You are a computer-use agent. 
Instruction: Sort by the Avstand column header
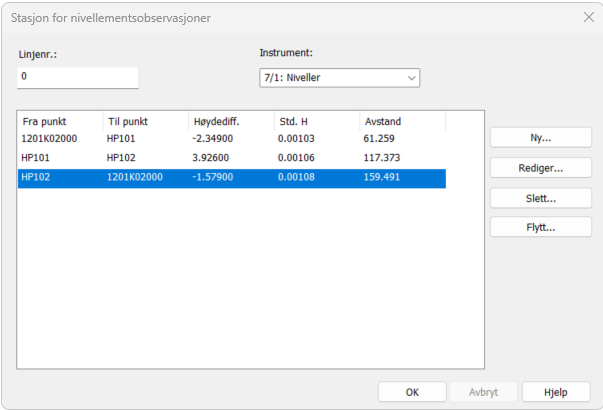402,121
